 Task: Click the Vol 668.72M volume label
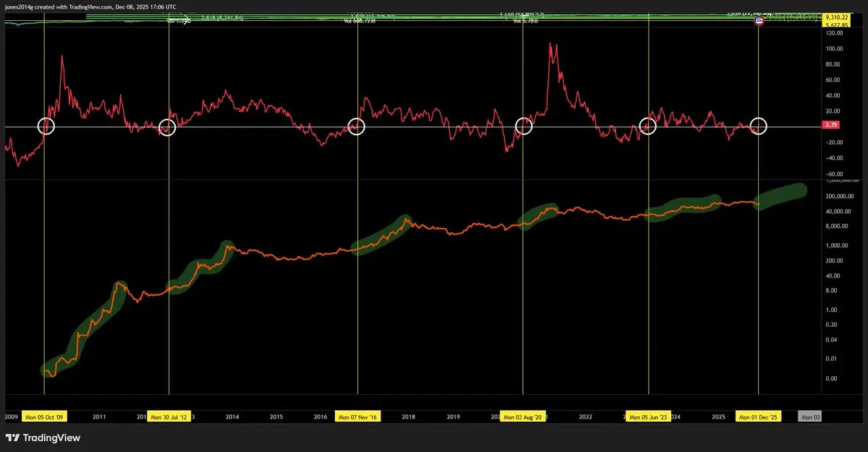(359, 22)
